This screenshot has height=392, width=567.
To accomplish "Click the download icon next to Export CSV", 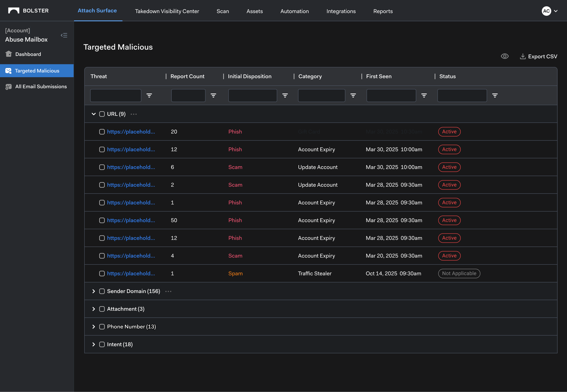I will (523, 56).
